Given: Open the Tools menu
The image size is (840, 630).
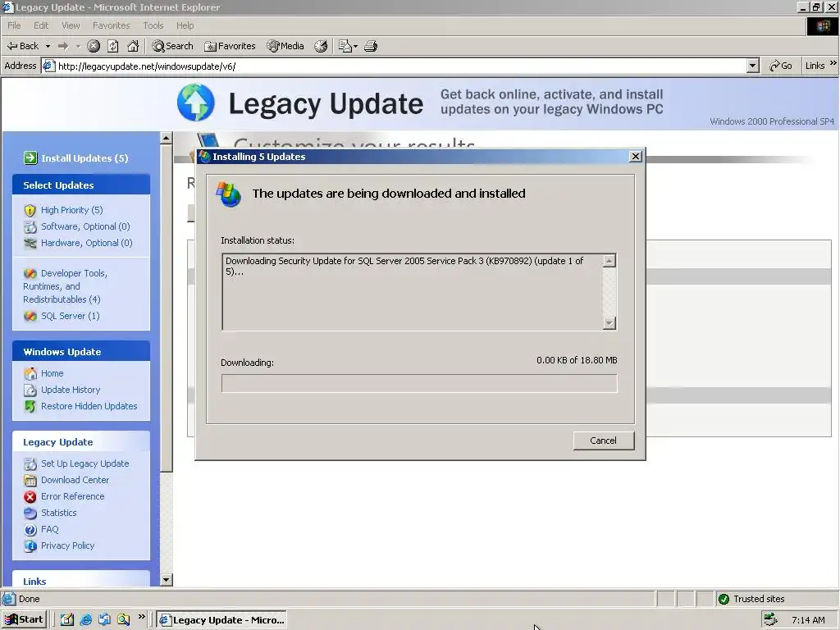Looking at the screenshot, I should 153,25.
